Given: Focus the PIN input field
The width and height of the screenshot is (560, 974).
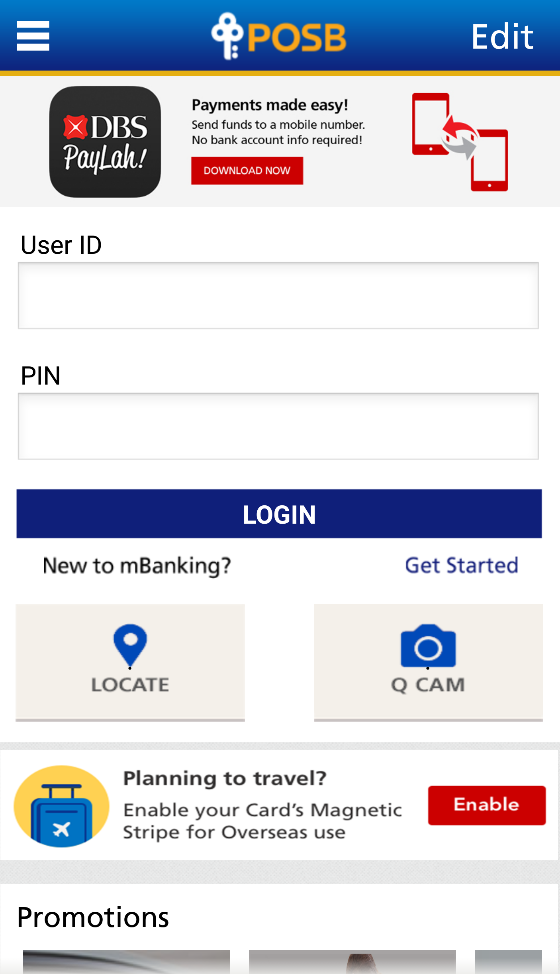Looking at the screenshot, I should point(278,426).
